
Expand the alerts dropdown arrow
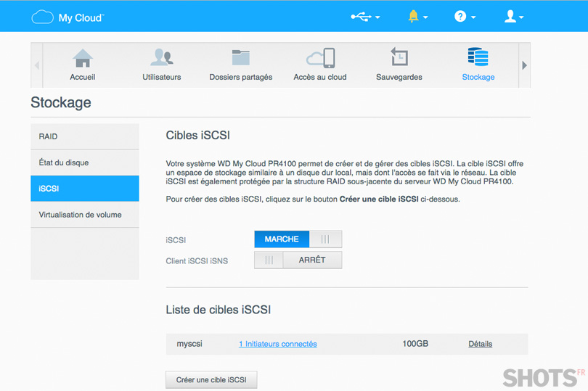coord(425,17)
